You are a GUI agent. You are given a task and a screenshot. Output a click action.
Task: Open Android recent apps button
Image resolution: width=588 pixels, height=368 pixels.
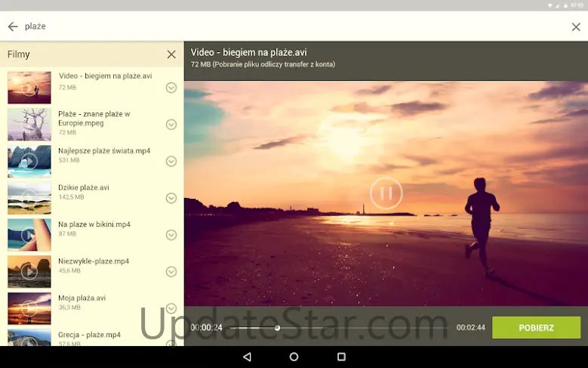(341, 357)
